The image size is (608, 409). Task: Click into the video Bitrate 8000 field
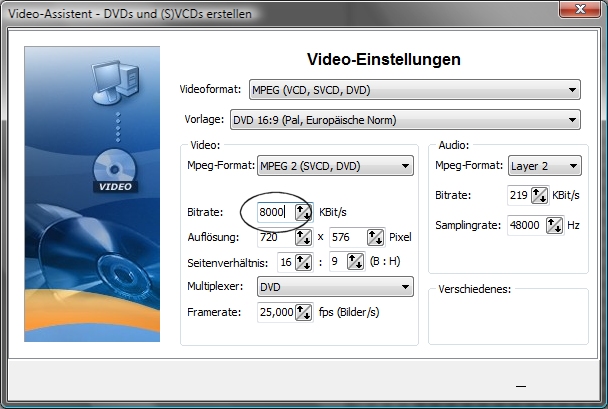[x=273, y=212]
